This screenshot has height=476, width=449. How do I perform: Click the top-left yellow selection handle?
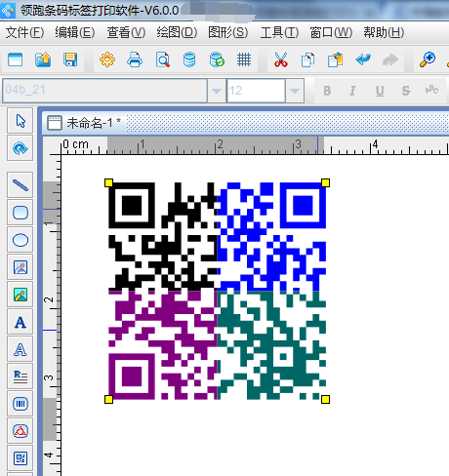point(108,182)
